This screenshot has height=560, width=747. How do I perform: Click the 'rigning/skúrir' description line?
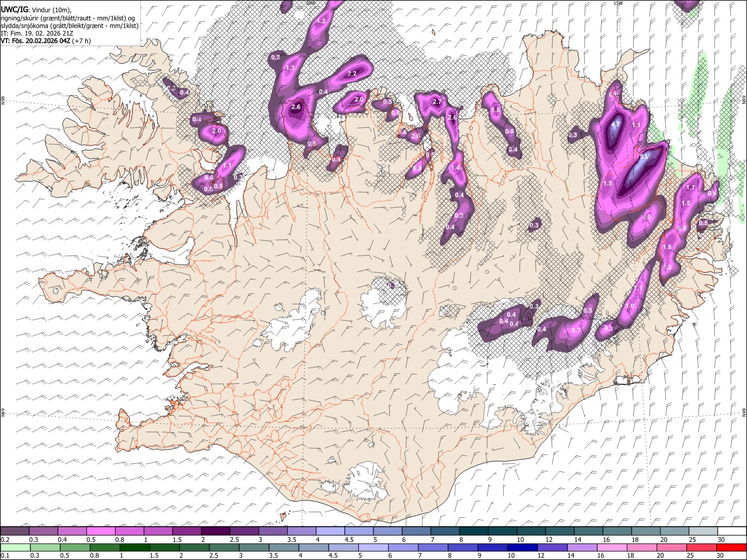(69, 17)
